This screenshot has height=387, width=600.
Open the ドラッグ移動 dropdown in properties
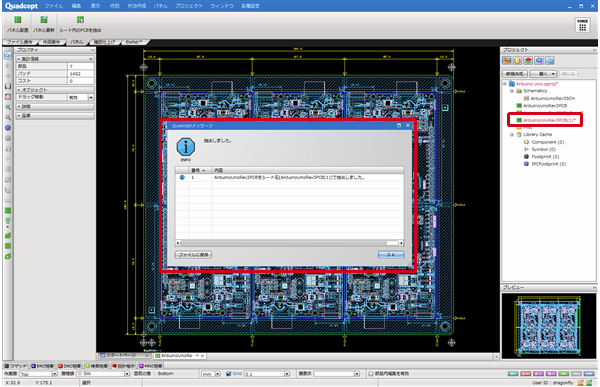pos(91,98)
